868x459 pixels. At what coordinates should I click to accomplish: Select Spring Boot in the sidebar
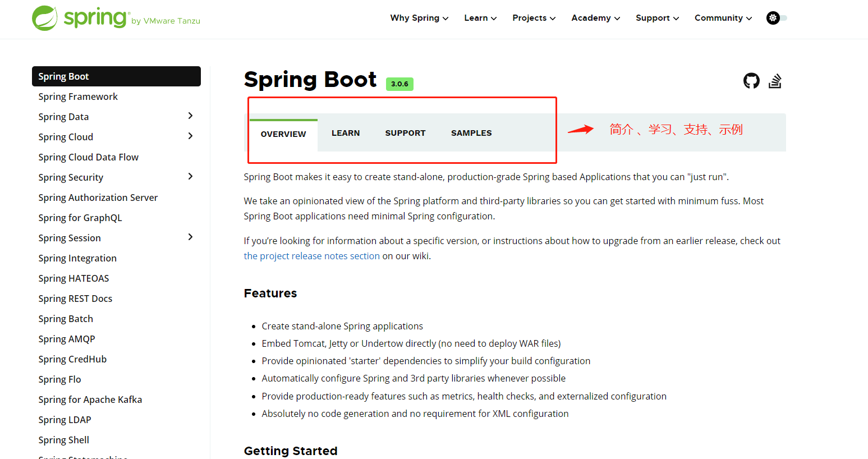(x=116, y=76)
